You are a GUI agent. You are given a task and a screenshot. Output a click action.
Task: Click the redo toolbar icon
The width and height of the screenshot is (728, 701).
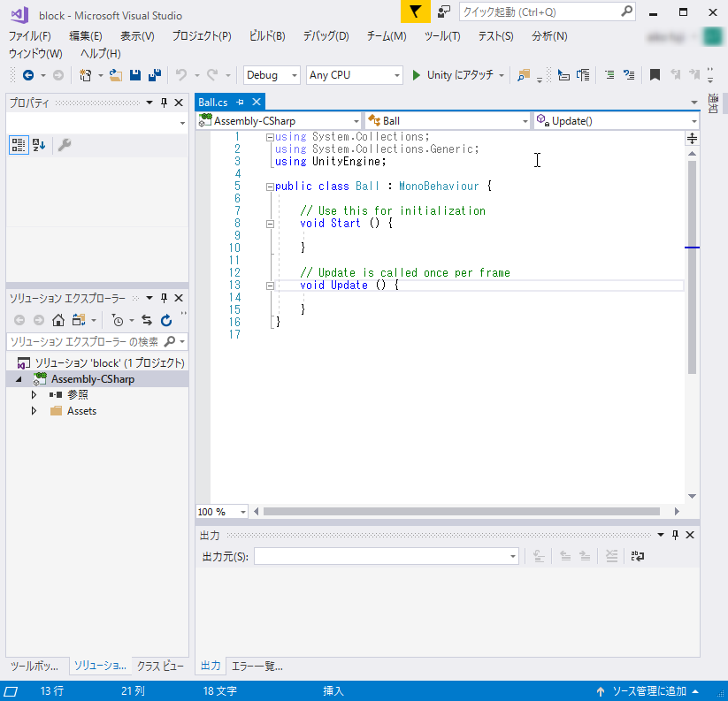pos(212,75)
